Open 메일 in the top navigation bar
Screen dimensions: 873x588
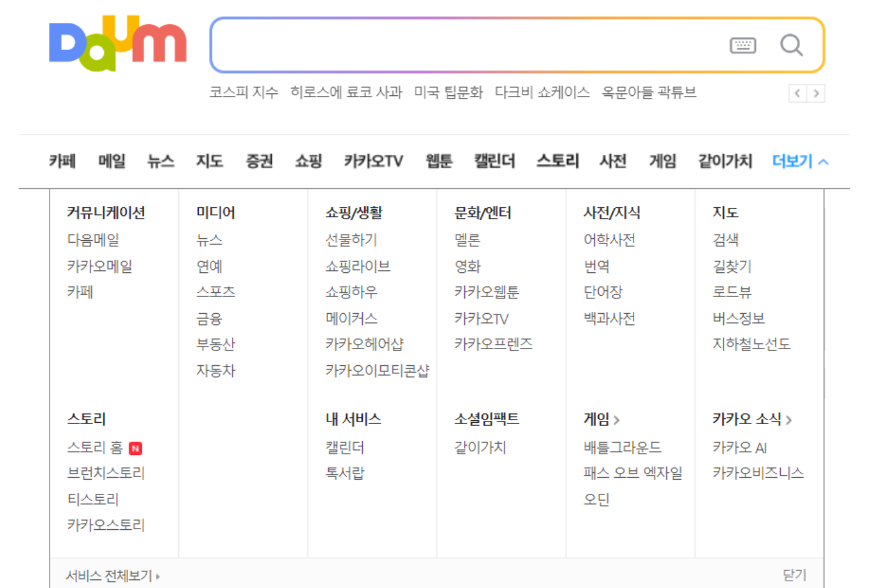[x=111, y=162]
